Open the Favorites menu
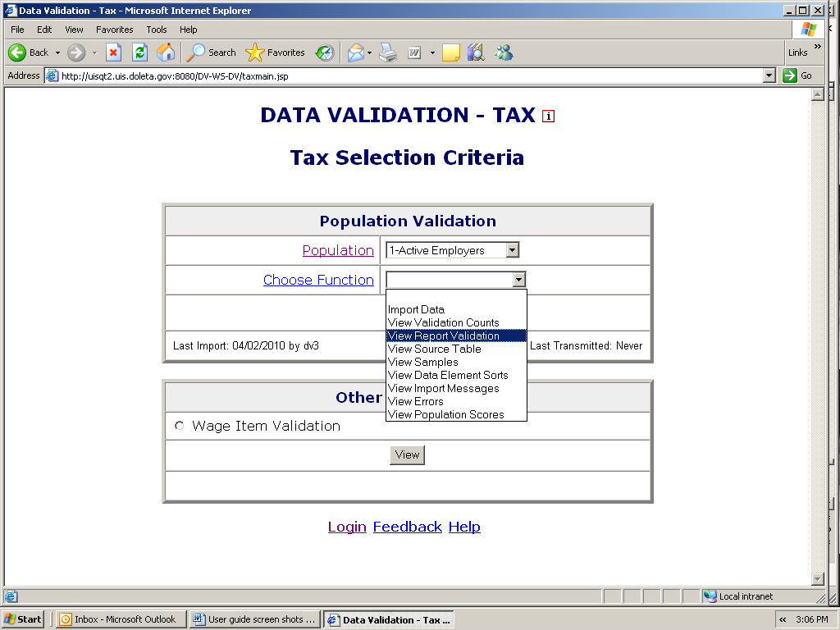The width and height of the screenshot is (840, 630). pos(115,30)
